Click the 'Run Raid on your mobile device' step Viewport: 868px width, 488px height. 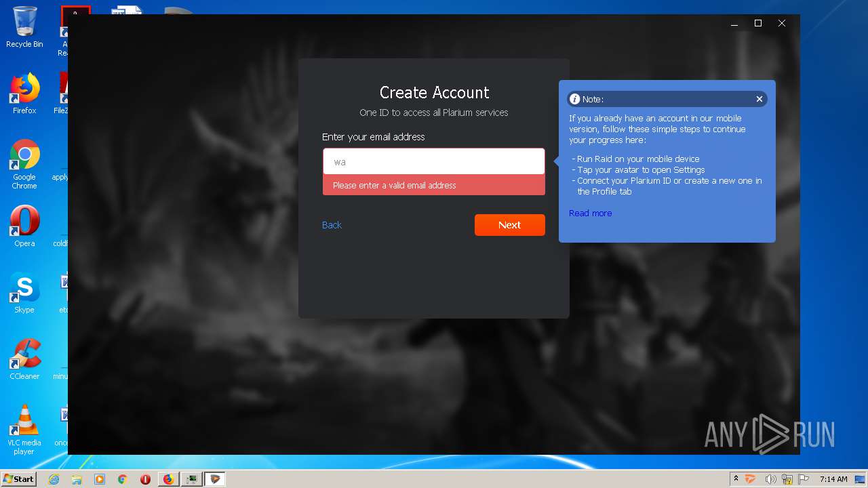(x=638, y=159)
